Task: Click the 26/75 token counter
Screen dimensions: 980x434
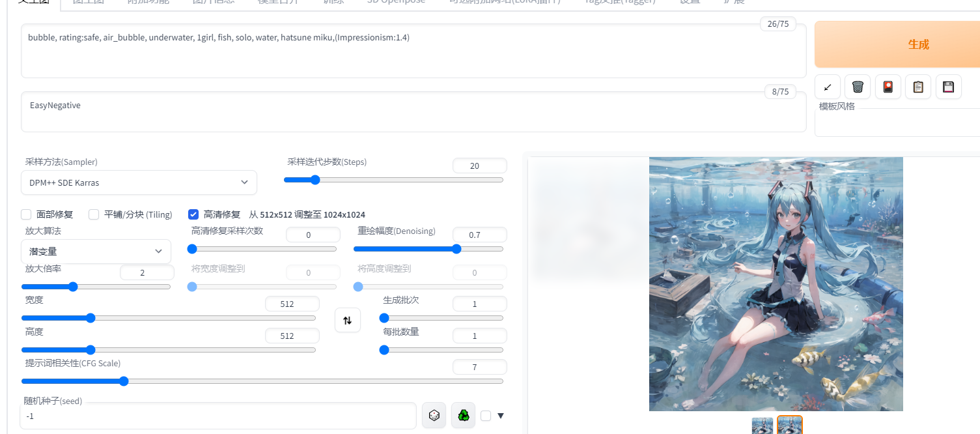Action: (x=778, y=24)
